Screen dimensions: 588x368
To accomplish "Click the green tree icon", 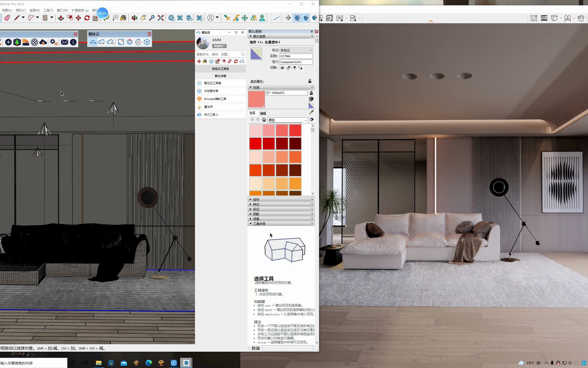I will click(17, 42).
